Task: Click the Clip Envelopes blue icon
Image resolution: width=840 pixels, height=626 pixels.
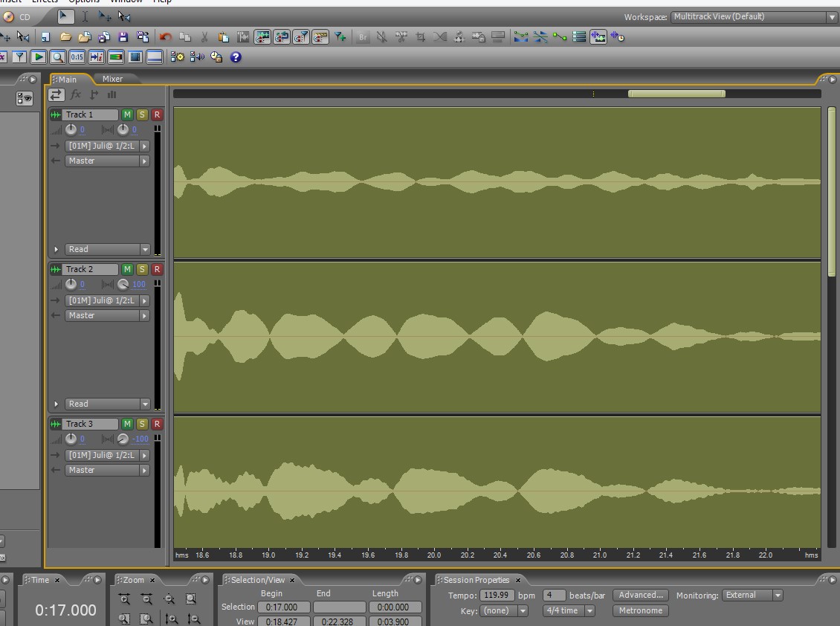Action: click(520, 37)
